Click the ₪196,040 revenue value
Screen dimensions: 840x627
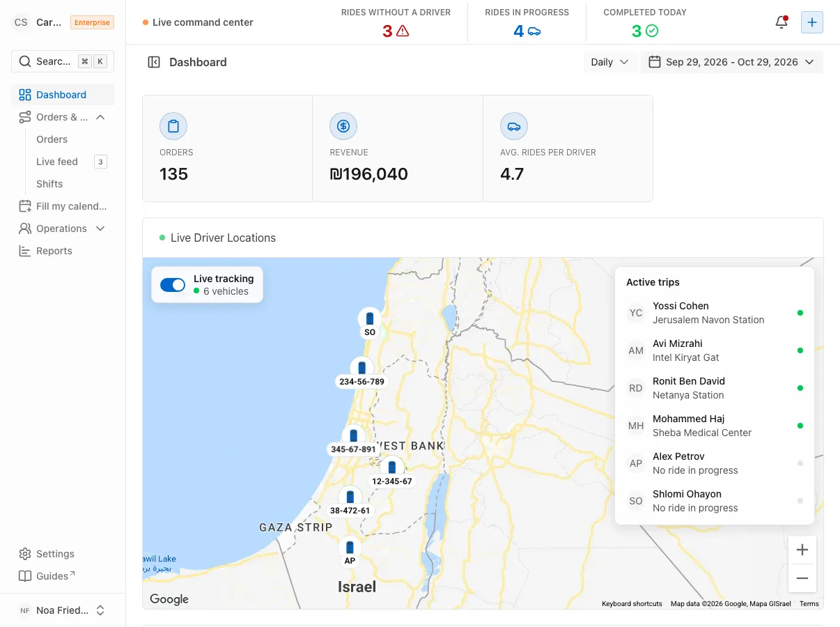point(369,174)
